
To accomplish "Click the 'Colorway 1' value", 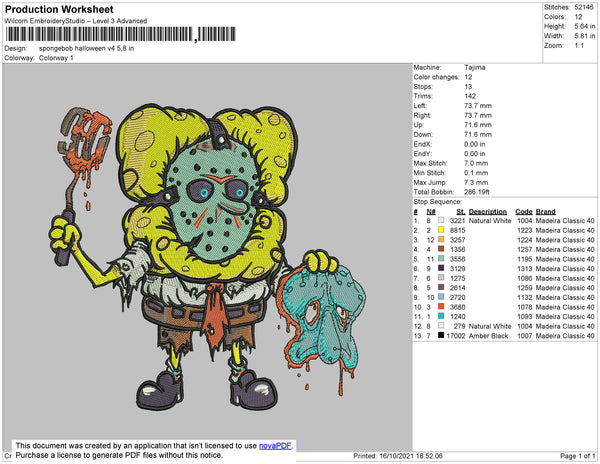I will point(56,58).
